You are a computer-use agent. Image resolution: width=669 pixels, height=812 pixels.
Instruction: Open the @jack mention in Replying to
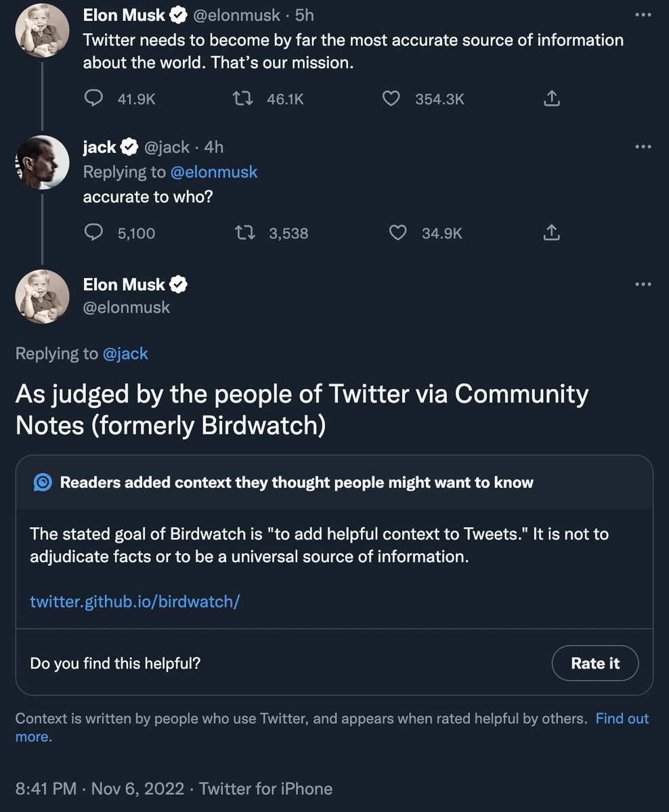[125, 353]
